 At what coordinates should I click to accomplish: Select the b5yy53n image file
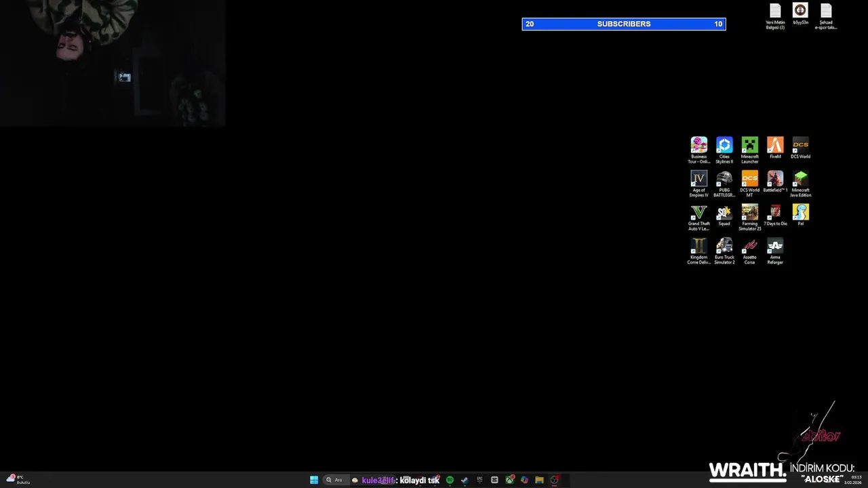[x=800, y=14]
